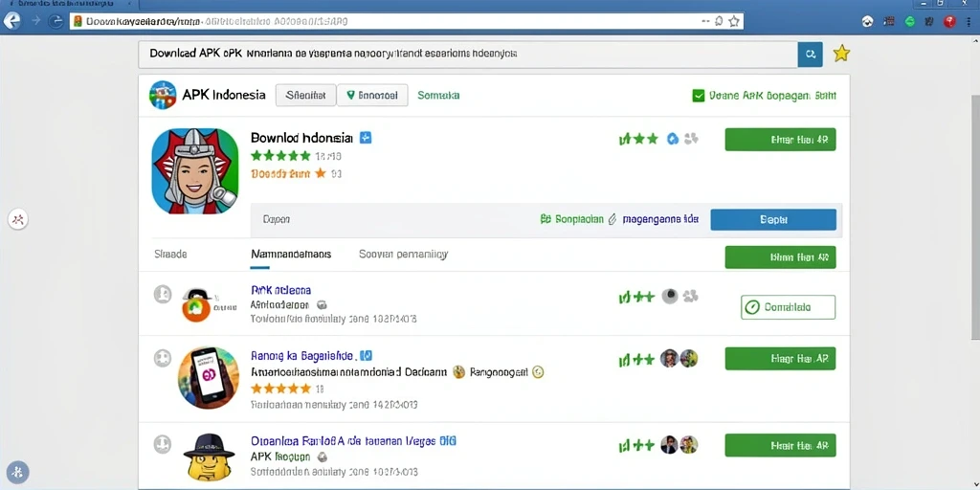Click the site icon in the address bar
This screenshot has height=490, width=980.
click(77, 21)
